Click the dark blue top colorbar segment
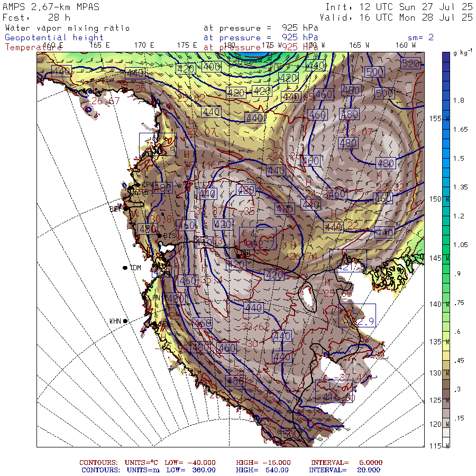Image resolution: width=476 pixels, height=476 pixels. pos(446,57)
